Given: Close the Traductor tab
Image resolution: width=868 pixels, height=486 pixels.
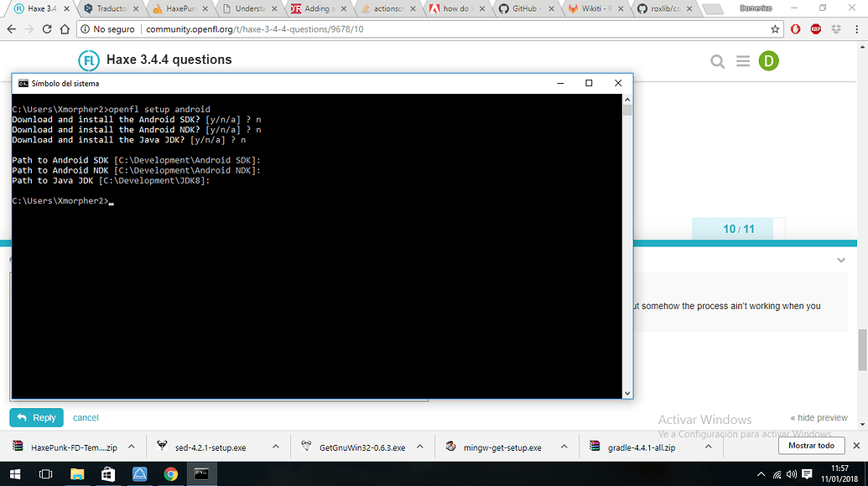Looking at the screenshot, I should [136, 9].
